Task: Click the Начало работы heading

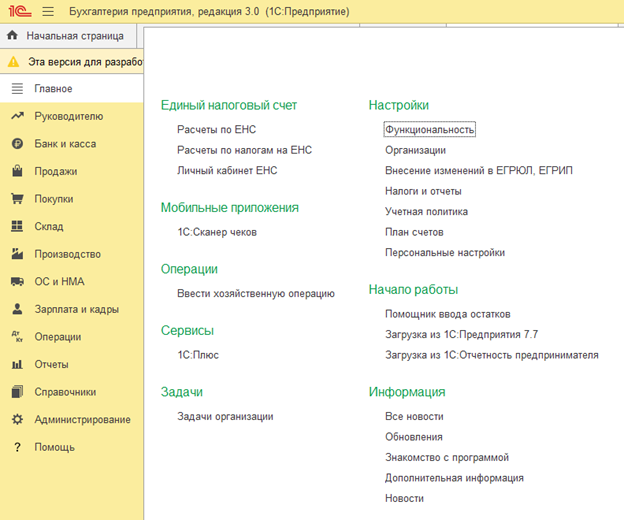Action: click(x=413, y=289)
